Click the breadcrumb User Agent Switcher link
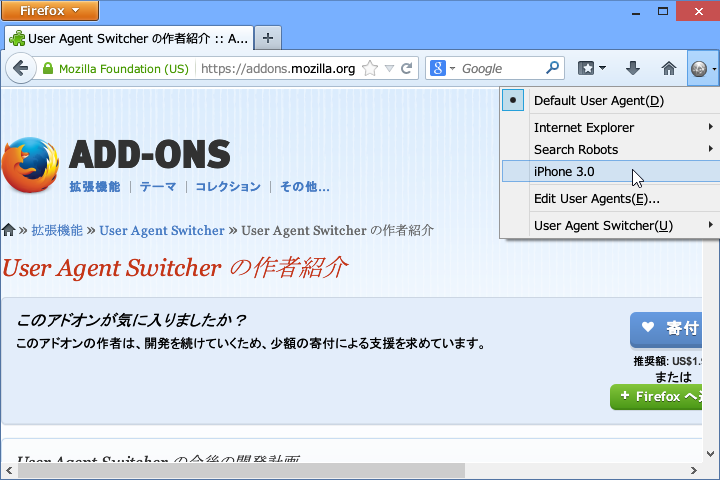Viewport: 720px width, 480px height. (x=162, y=230)
